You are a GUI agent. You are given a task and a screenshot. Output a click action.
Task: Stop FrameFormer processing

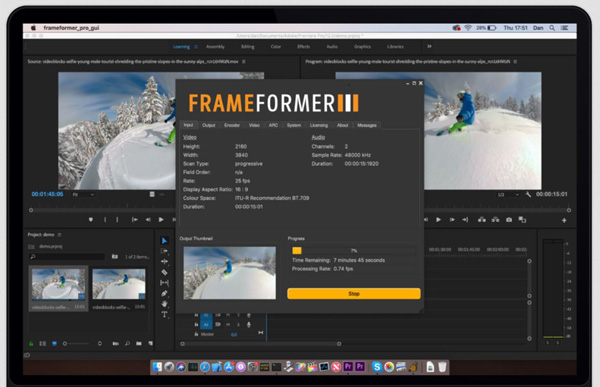(354, 294)
